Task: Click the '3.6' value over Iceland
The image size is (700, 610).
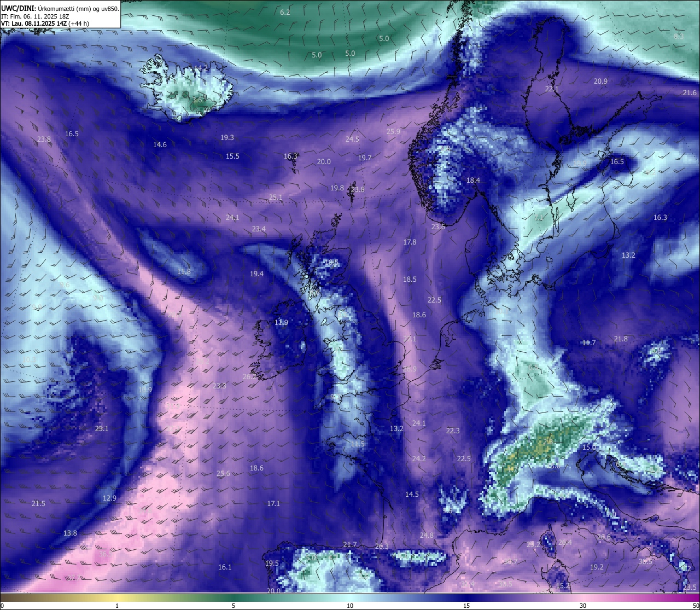Action: [x=197, y=100]
